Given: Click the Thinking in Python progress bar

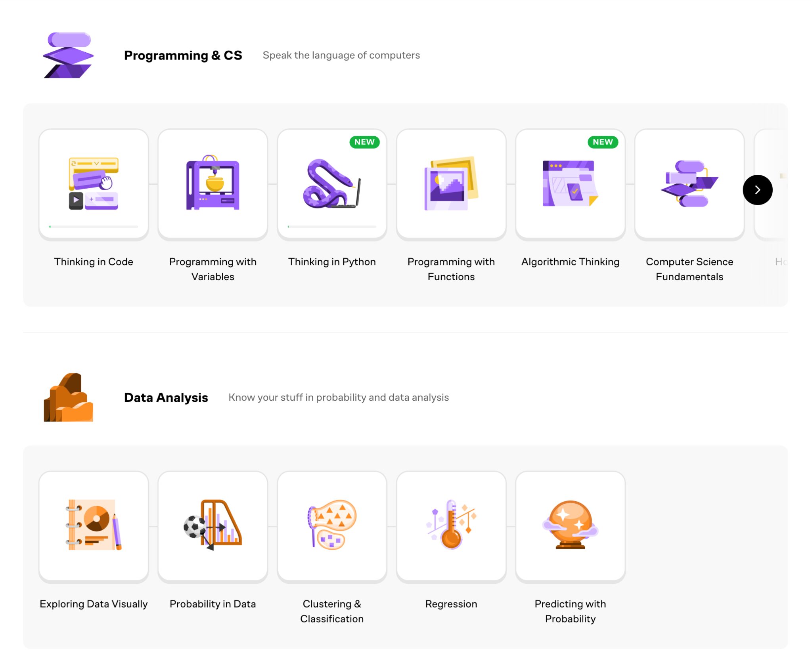Looking at the screenshot, I should click(332, 227).
